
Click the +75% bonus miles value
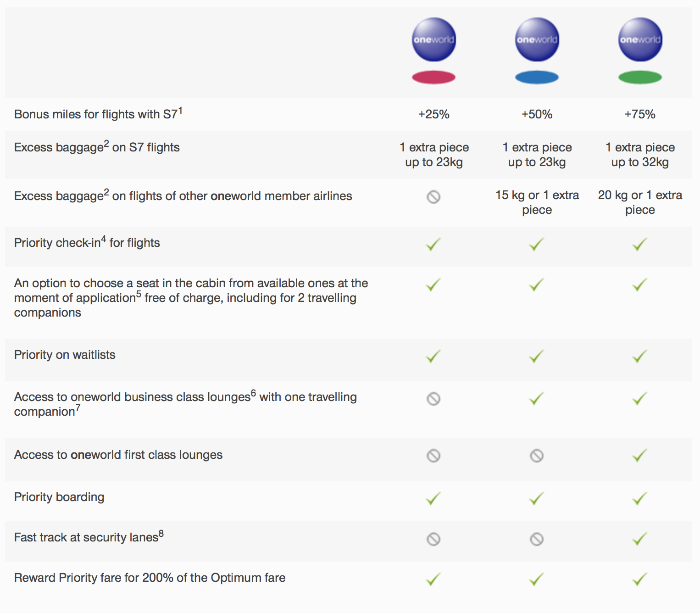click(640, 114)
